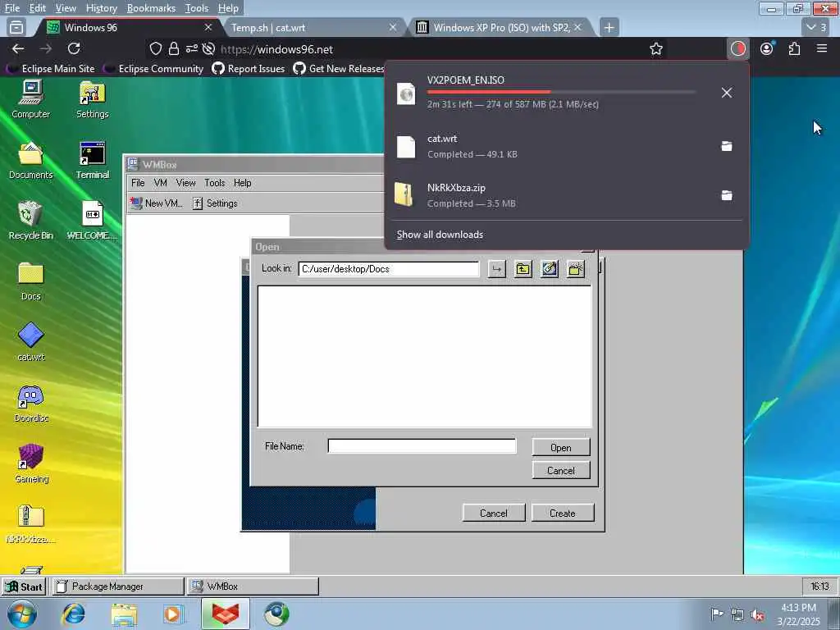Click Open button in the Open dialog

point(561,447)
